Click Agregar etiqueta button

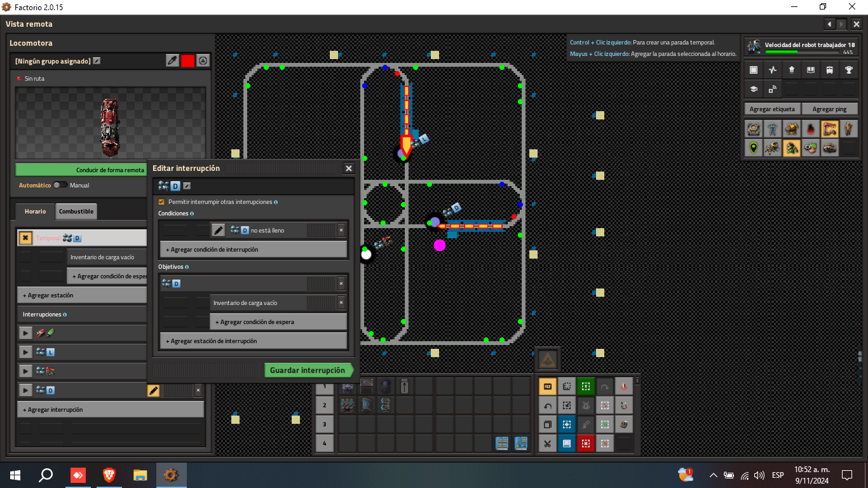(x=773, y=109)
